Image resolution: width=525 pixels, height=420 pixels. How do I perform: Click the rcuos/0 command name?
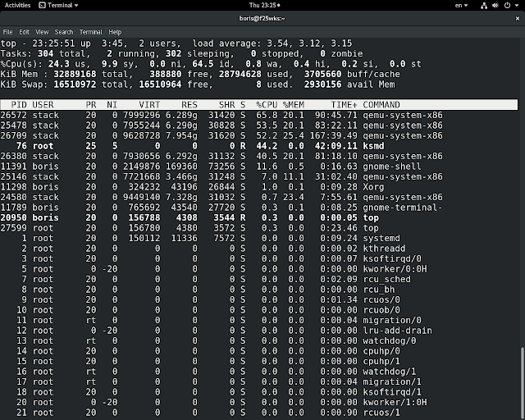tap(381, 299)
